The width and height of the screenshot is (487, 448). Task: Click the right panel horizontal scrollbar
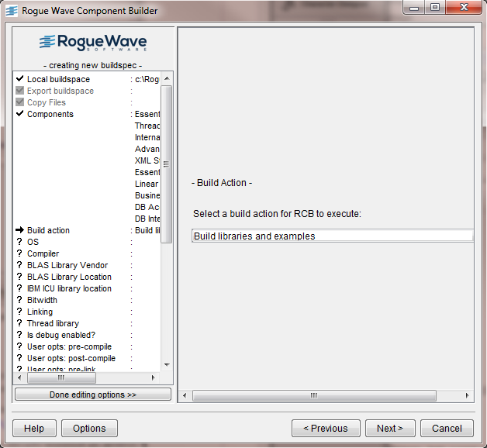click(314, 395)
